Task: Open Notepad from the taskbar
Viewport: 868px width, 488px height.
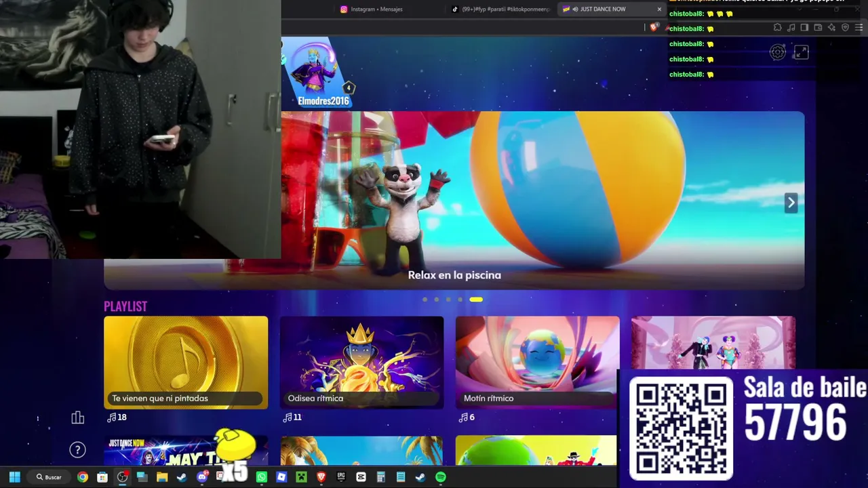Action: pos(401,477)
